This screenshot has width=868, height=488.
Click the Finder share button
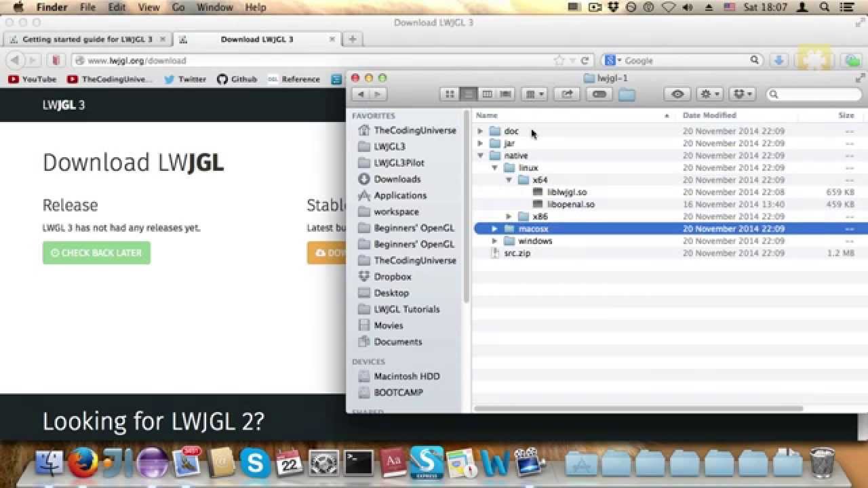pos(567,94)
